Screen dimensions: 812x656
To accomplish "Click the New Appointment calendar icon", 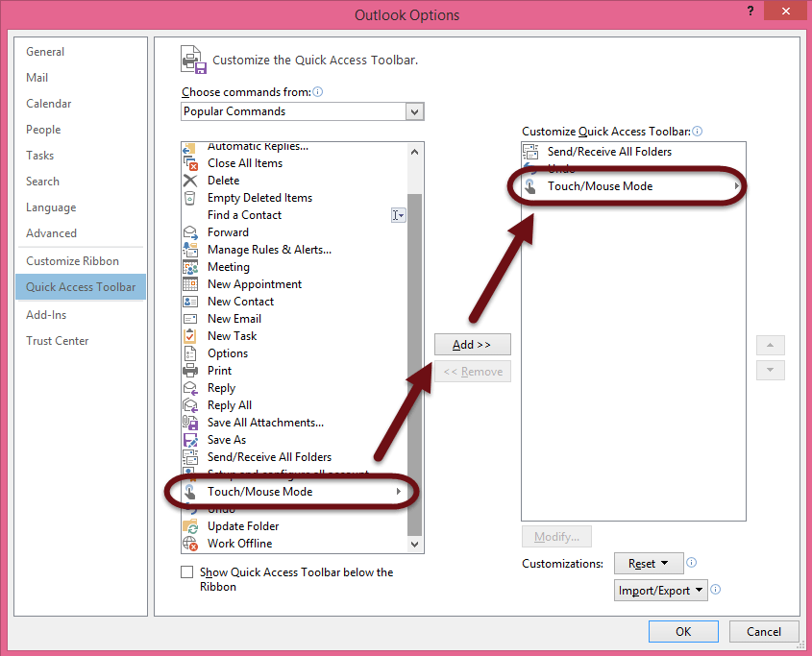I will pos(190,284).
